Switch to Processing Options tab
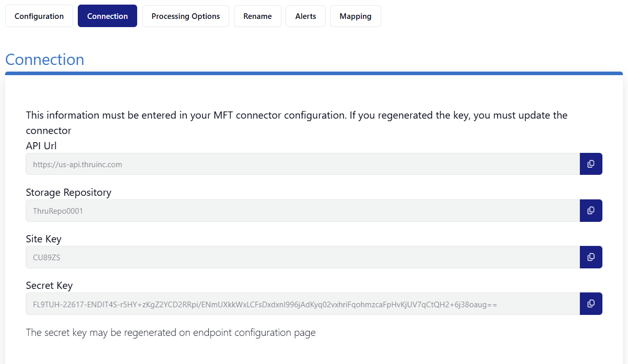This screenshot has height=364, width=628. click(185, 16)
